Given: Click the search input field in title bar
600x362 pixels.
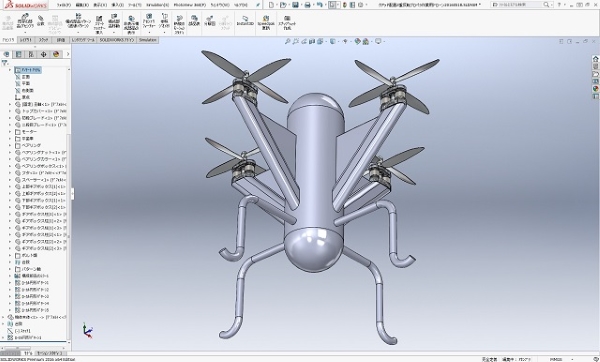Looking at the screenshot, I should click(x=517, y=5).
